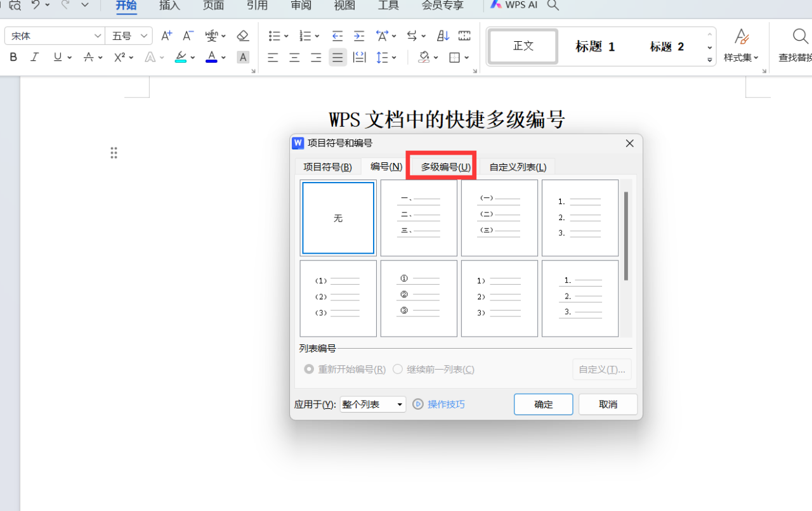Switch to 多级编号(U) dialog tab

(x=445, y=167)
